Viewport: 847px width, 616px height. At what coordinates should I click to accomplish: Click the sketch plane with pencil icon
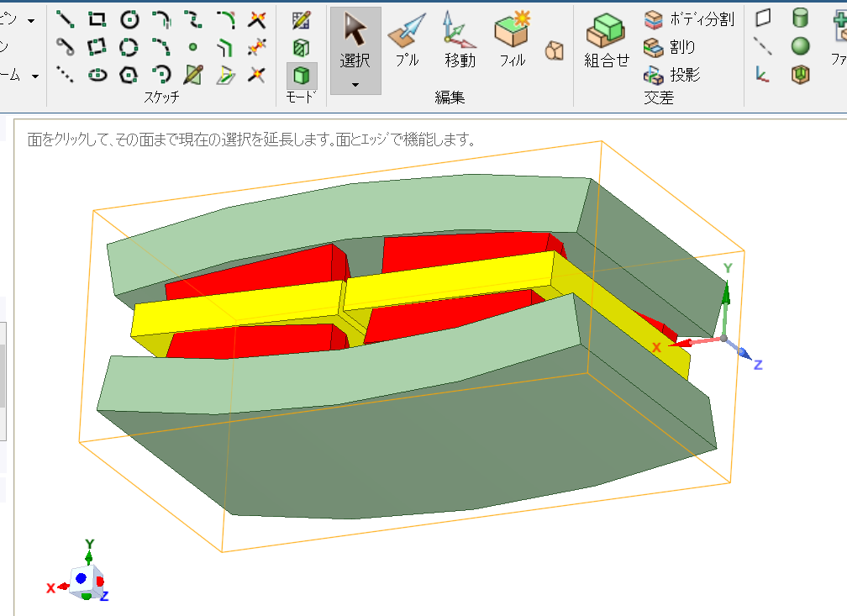pyautogui.click(x=193, y=75)
